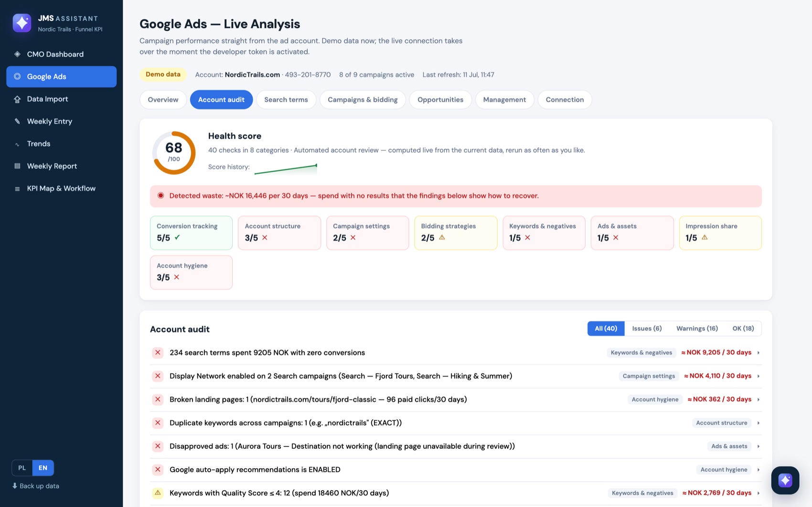Expand the Quality Score ≤ 4 row arrow
The height and width of the screenshot is (507, 812).
click(759, 493)
